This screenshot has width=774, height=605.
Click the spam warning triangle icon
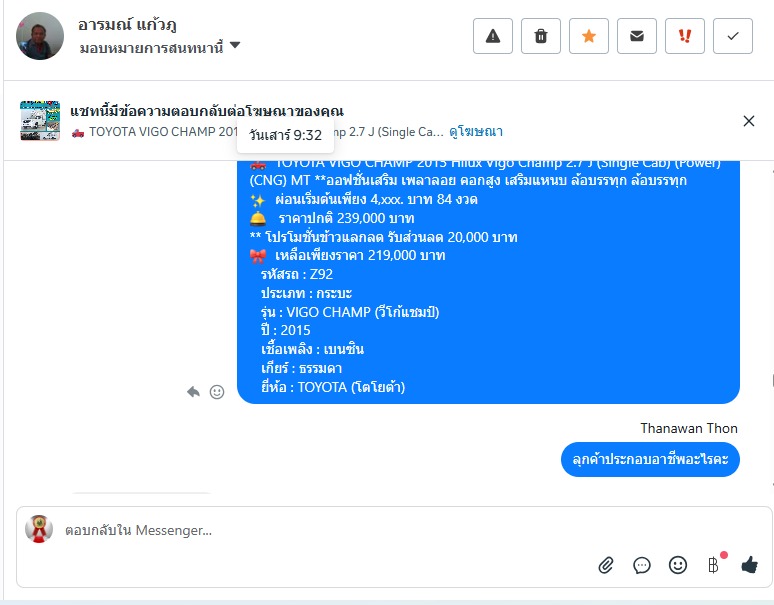(493, 36)
